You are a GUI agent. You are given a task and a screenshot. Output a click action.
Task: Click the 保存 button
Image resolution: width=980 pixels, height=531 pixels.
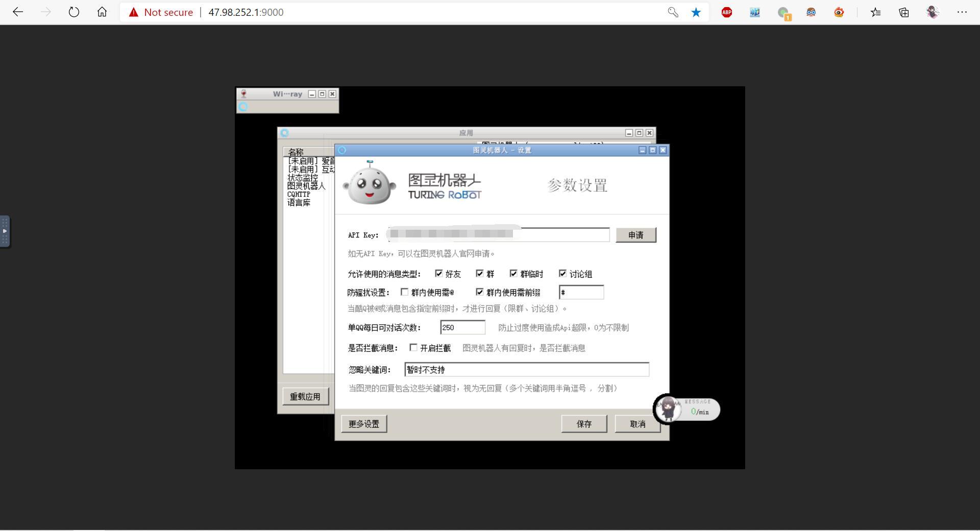584,424
